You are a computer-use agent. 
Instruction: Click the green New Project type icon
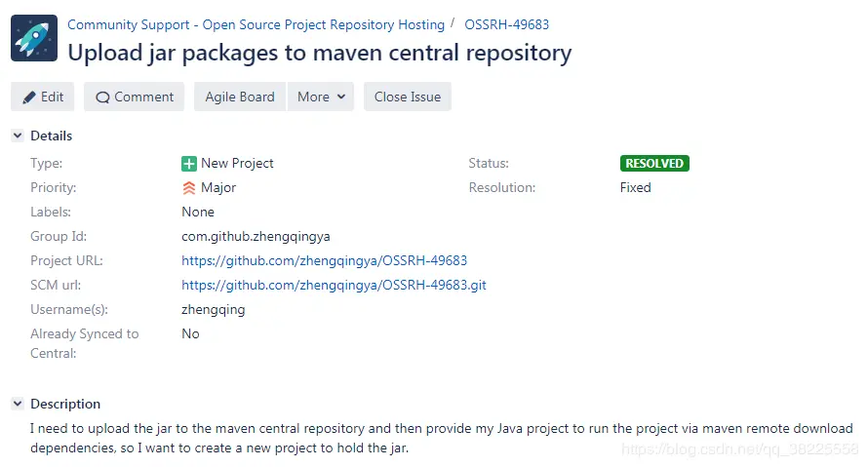189,164
